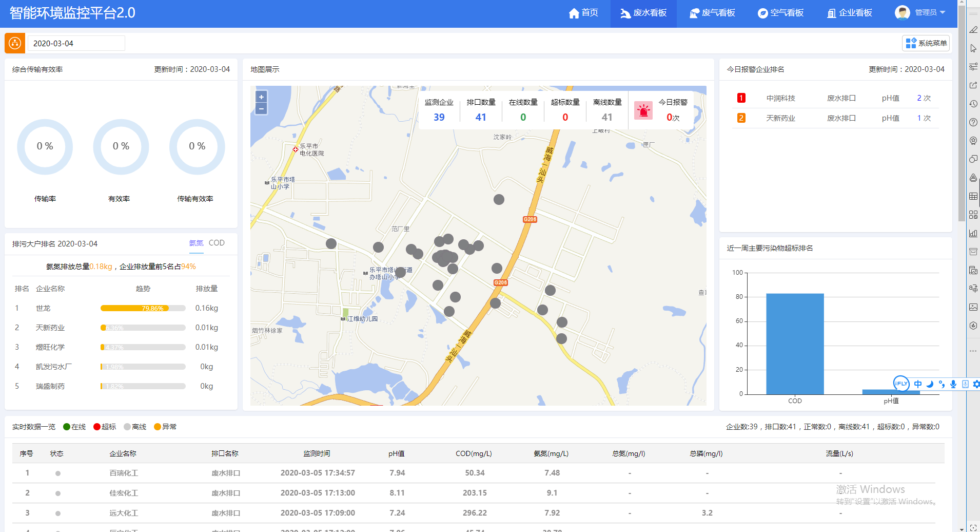The image size is (980, 532).
Task: Open the history clock icon in sidebar
Action: [x=973, y=104]
